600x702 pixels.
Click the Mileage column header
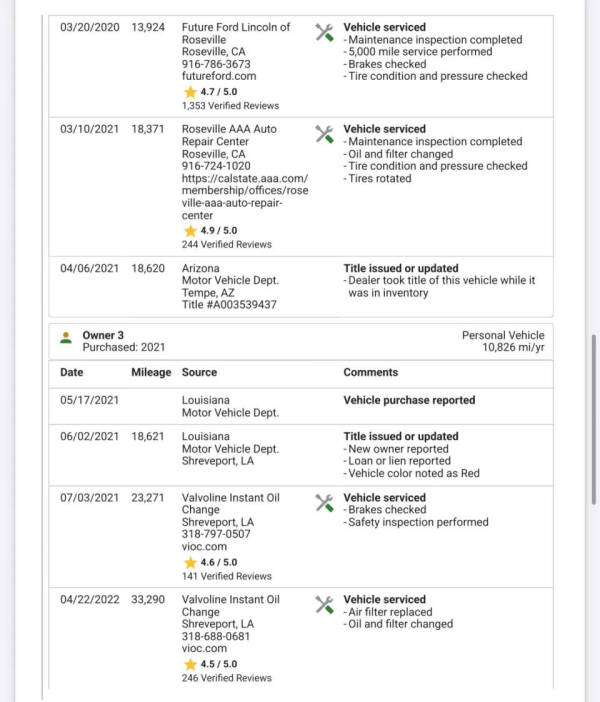tap(151, 372)
